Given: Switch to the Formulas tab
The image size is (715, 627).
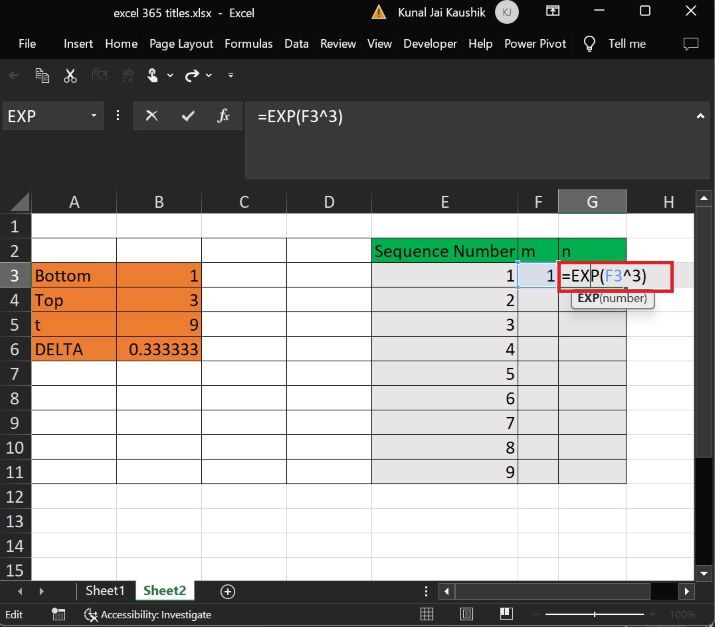Looking at the screenshot, I should [249, 44].
